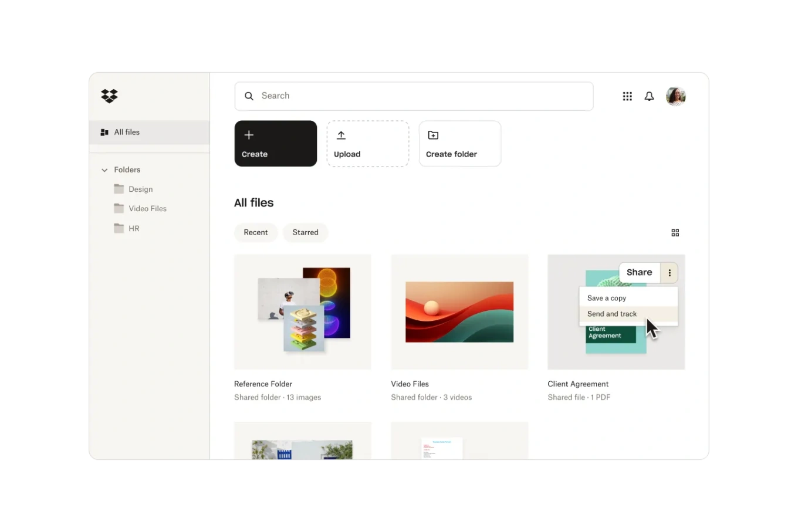Click the Share button
This screenshot has width=798, height=532.
click(639, 272)
